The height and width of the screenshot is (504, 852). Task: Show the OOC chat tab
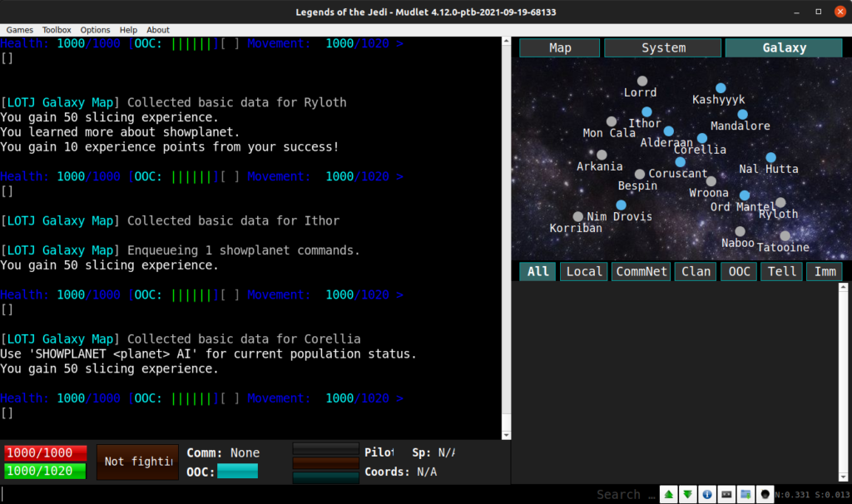coord(739,272)
